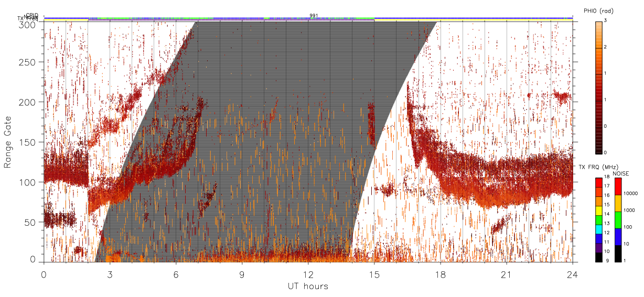Click the '991' CPID label above the plot

pyautogui.click(x=314, y=16)
